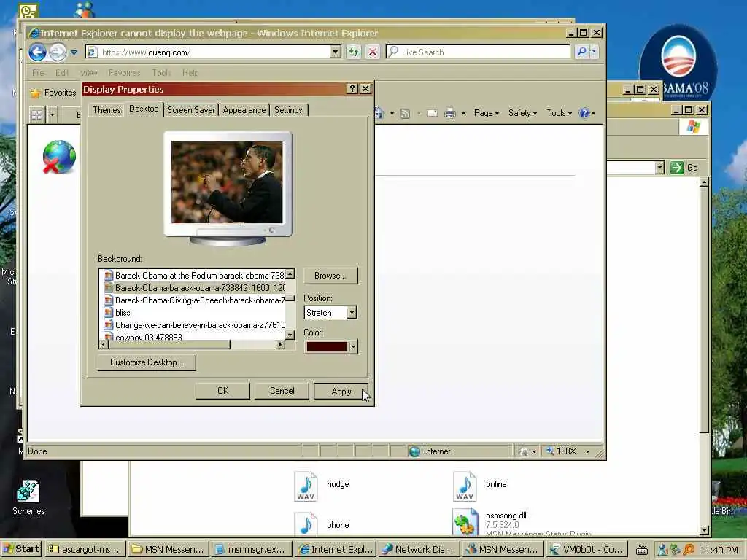The height and width of the screenshot is (560, 747).
Task: Click the Internet zone globe in status bar
Action: tap(414, 451)
